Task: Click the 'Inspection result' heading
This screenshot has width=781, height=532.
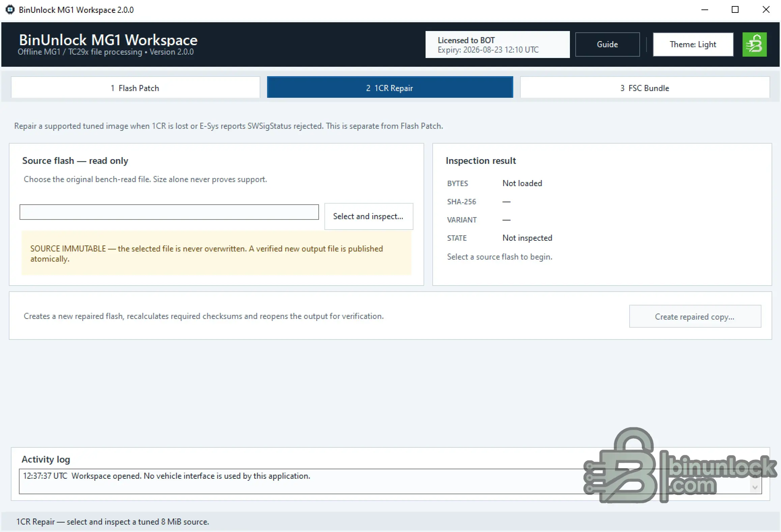Action: (481, 161)
